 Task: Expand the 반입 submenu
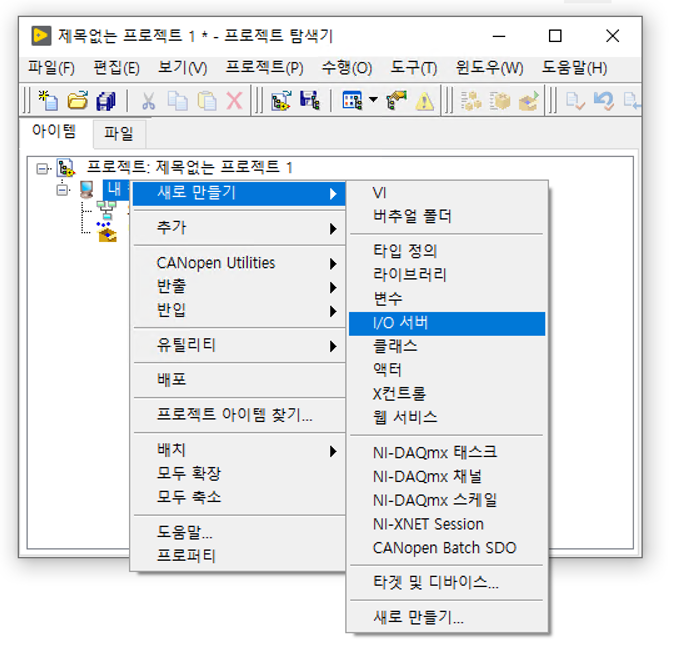tap(239, 310)
